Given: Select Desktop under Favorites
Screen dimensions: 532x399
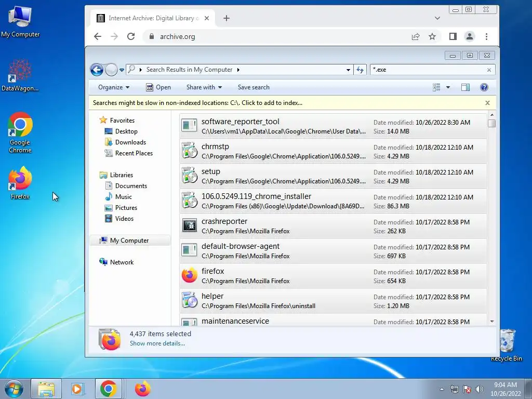Looking at the screenshot, I should point(121,131).
